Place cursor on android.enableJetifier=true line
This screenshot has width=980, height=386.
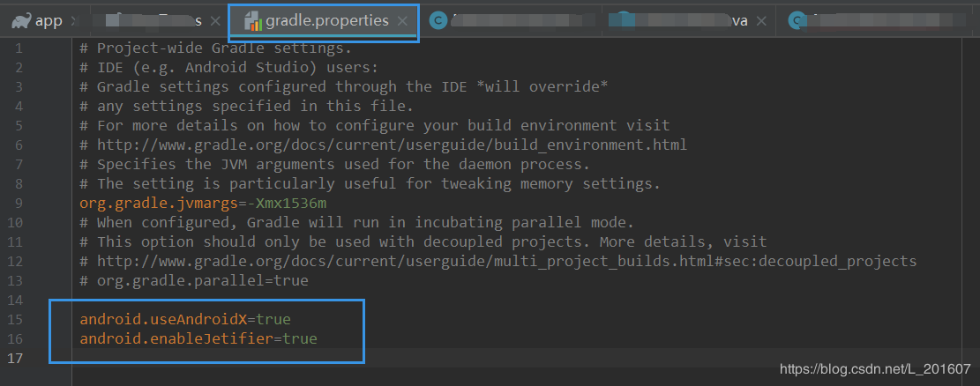tap(198, 338)
